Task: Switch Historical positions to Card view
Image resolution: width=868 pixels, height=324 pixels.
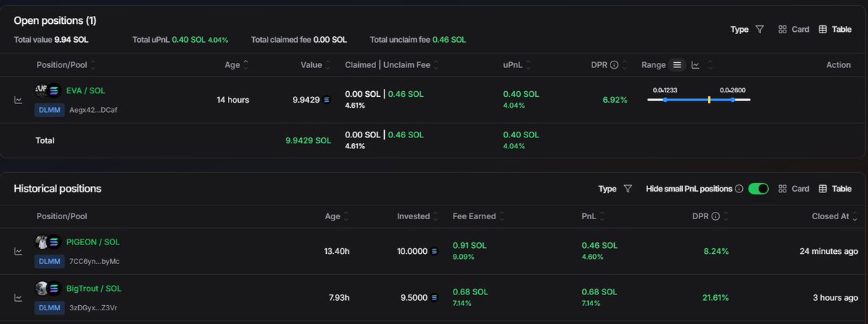Action: click(793, 189)
